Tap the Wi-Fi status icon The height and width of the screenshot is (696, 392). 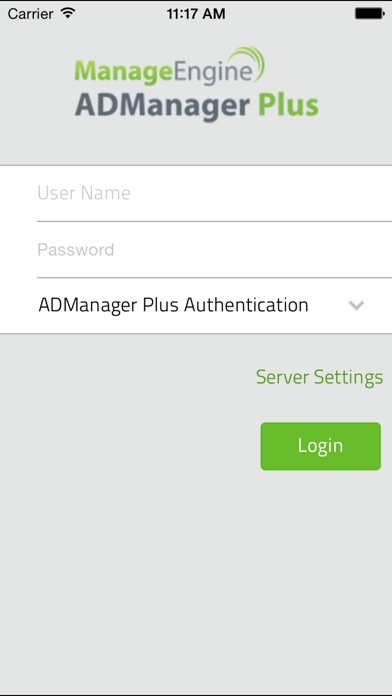pyautogui.click(x=68, y=13)
